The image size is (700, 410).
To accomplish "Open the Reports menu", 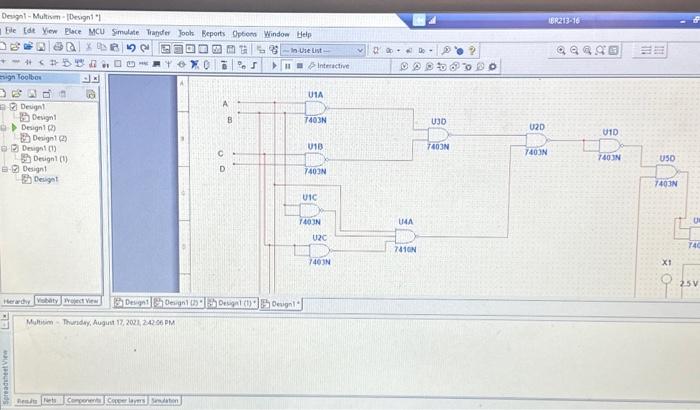I will [x=213, y=33].
